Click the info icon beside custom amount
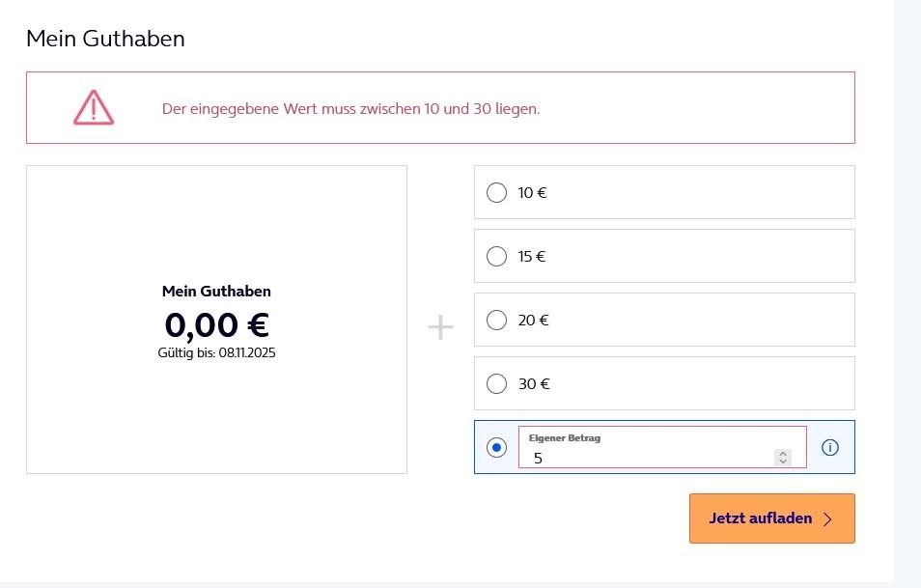The image size is (921, 588). [829, 447]
